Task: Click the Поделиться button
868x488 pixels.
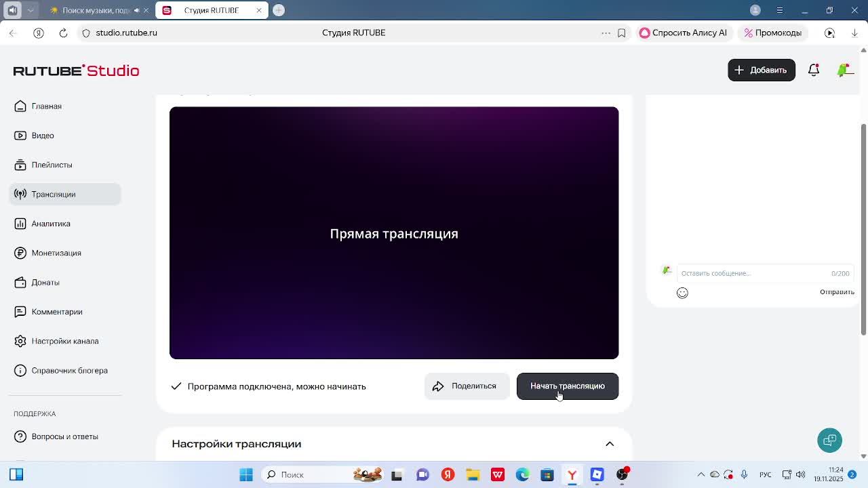Action: point(467,386)
